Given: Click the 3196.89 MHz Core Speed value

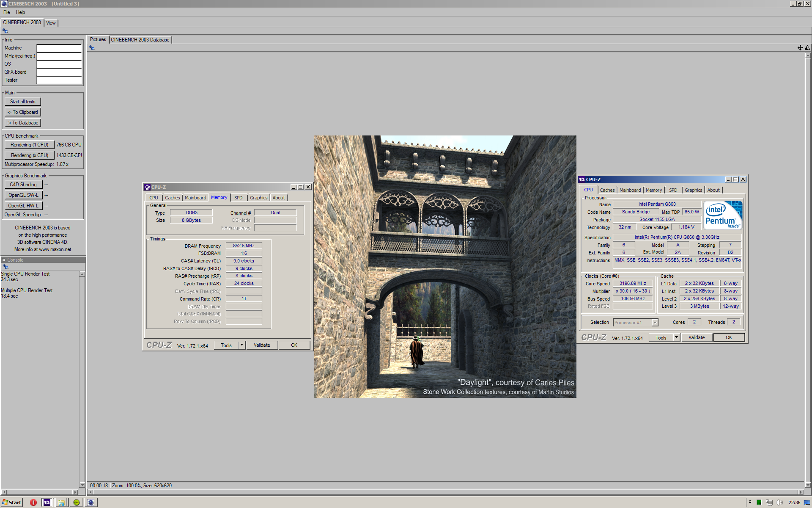Looking at the screenshot, I should pyautogui.click(x=633, y=284).
